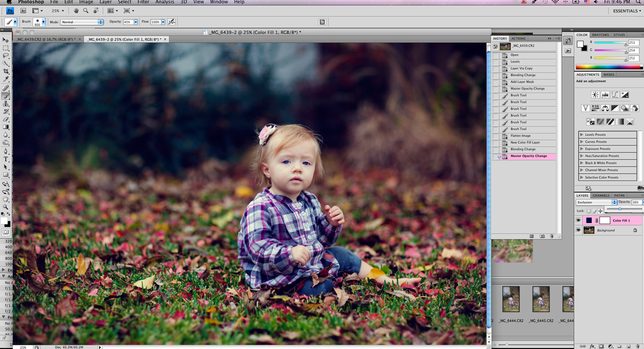The height and width of the screenshot is (349, 644).
Task: Select the _MG_6444.CR2 thumbnail
Action: tap(511, 299)
